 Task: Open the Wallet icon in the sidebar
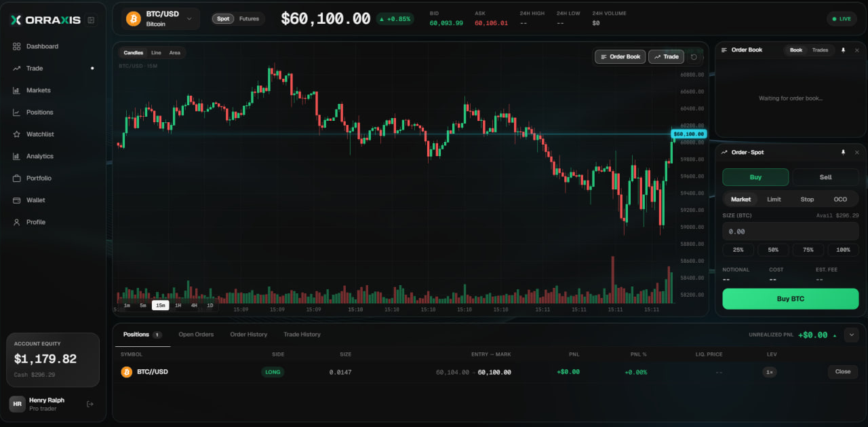[x=16, y=200]
